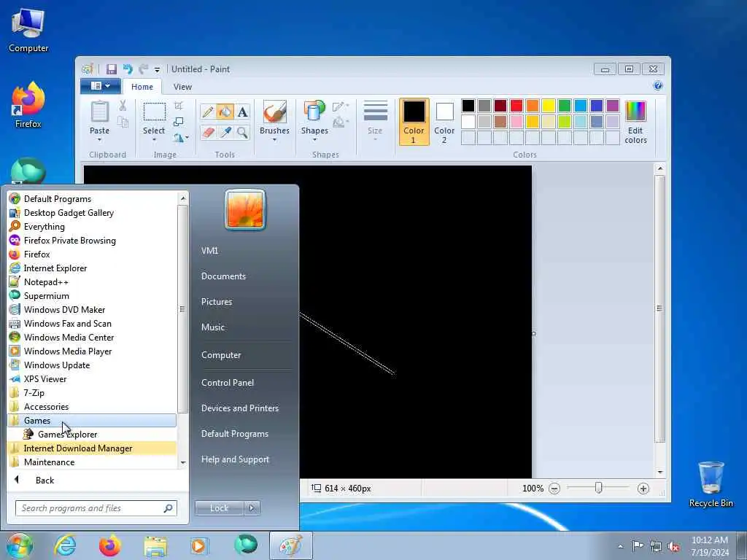Open Help and Support in Start menu
This screenshot has width=747, height=560.
coord(235,459)
